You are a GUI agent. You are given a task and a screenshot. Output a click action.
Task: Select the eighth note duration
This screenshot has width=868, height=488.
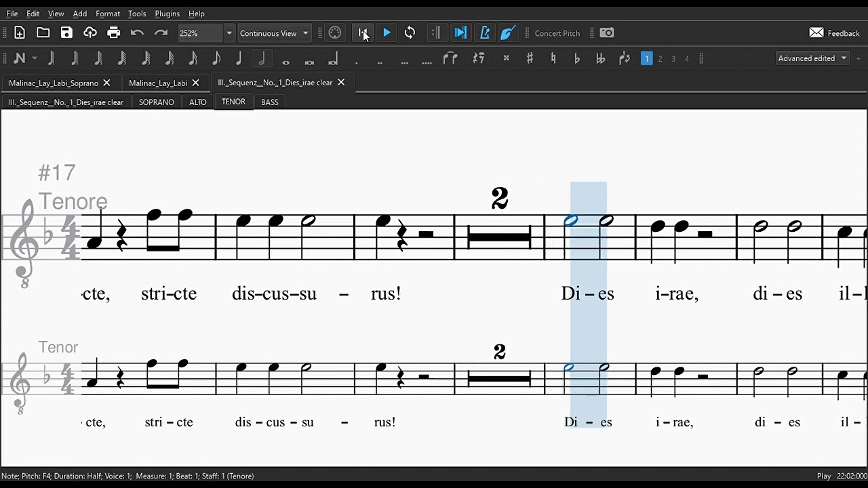(216, 58)
